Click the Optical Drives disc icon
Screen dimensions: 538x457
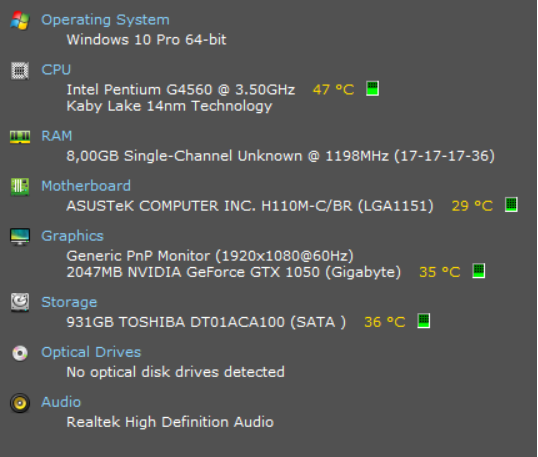[x=20, y=353]
